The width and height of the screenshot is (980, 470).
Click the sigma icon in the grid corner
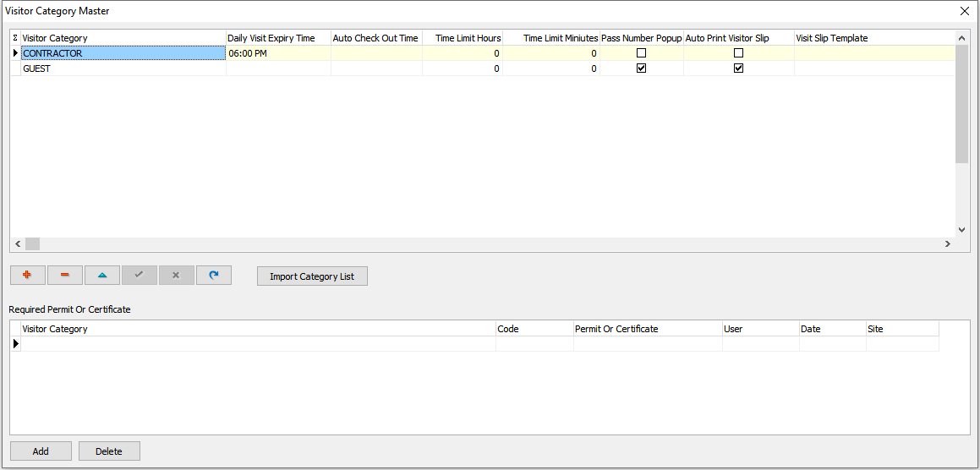14,38
